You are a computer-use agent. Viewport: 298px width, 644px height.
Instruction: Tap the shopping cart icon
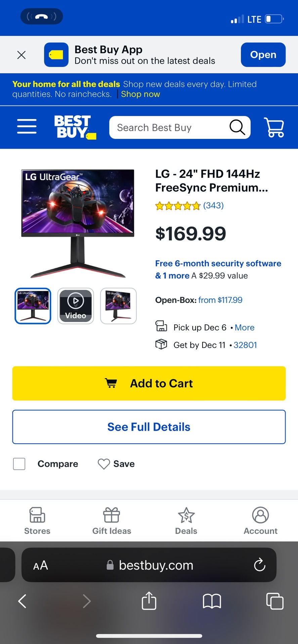(274, 127)
